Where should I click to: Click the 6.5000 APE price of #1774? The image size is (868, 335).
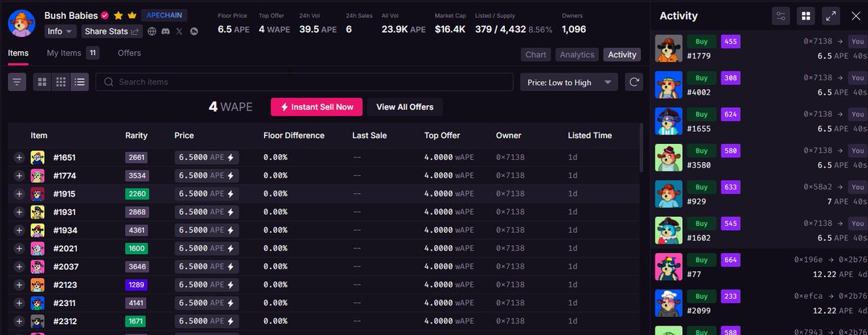pos(206,175)
